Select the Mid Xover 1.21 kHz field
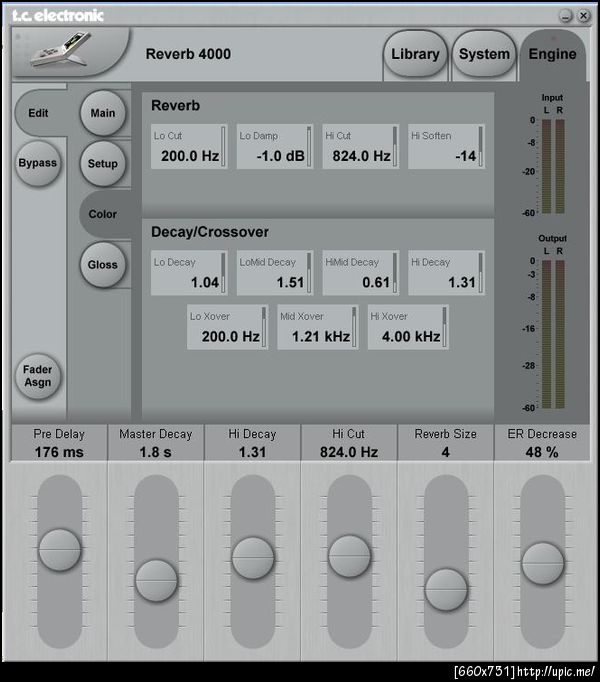Viewport: 600px width, 682px height. point(318,327)
